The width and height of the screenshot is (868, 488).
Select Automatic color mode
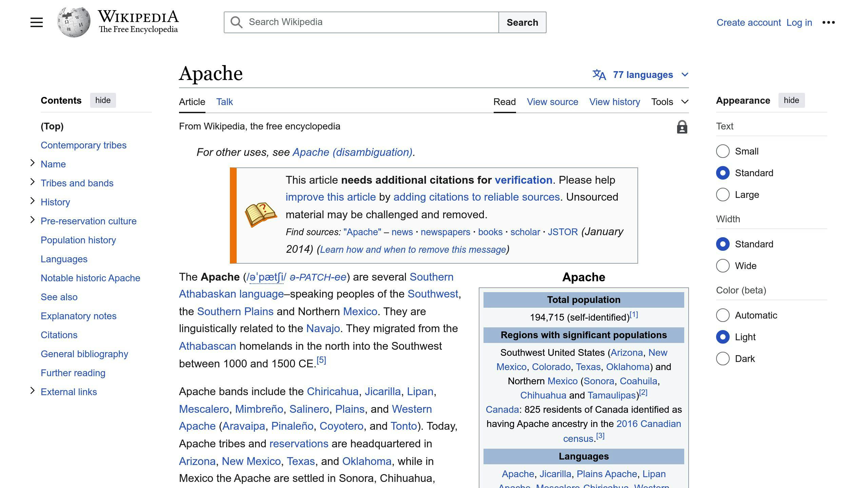point(723,315)
